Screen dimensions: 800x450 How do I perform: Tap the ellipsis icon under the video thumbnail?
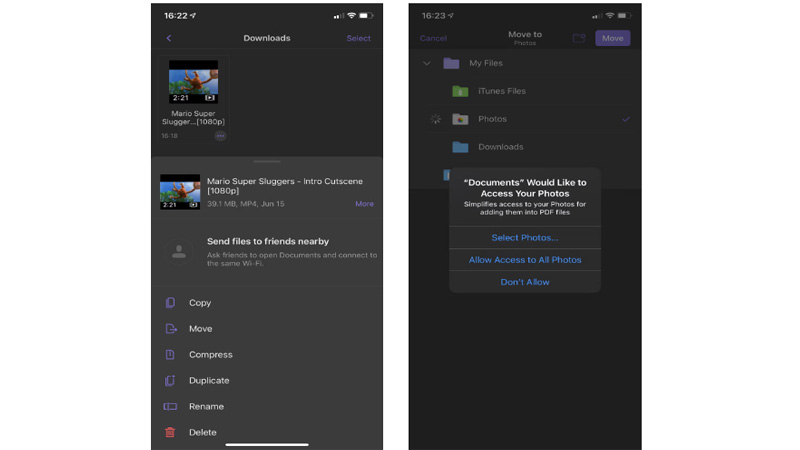pyautogui.click(x=220, y=136)
